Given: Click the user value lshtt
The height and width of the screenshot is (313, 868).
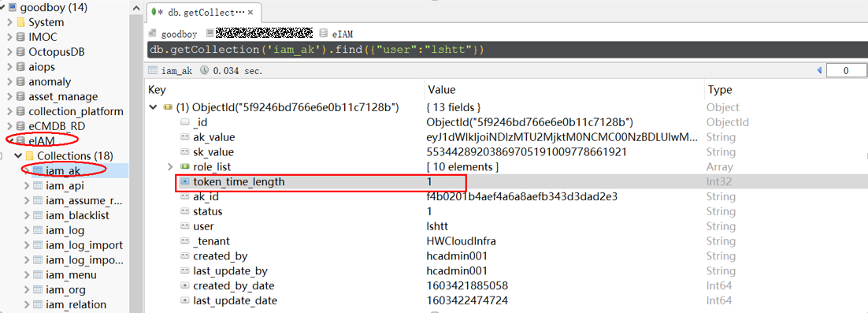Looking at the screenshot, I should 437,226.
